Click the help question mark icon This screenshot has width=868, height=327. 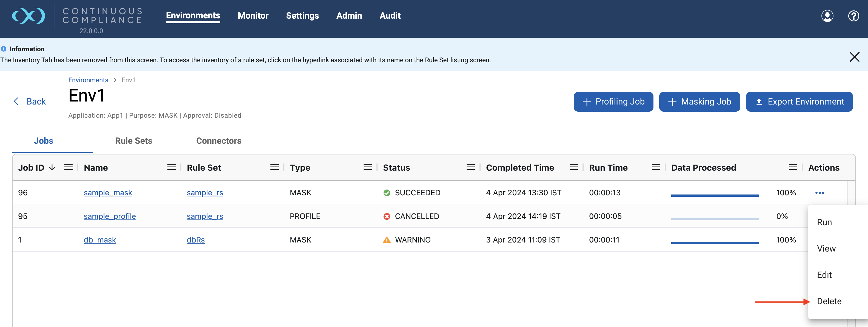coord(853,16)
